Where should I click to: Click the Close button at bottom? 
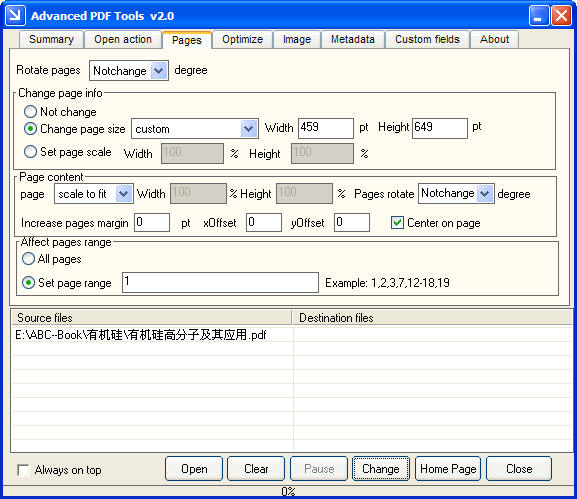(519, 469)
